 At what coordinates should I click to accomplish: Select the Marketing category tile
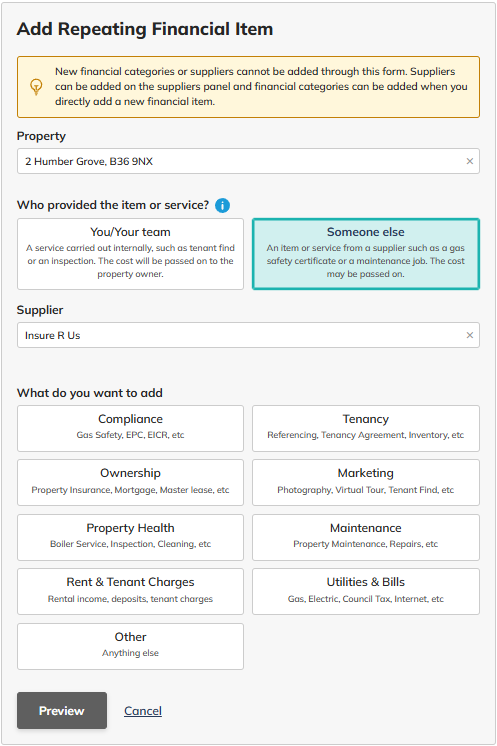[366, 482]
